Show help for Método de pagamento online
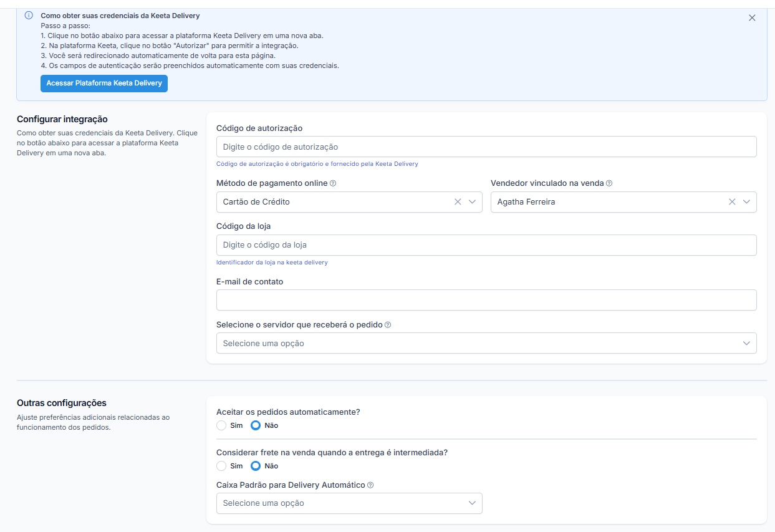775x532 pixels. click(x=333, y=183)
